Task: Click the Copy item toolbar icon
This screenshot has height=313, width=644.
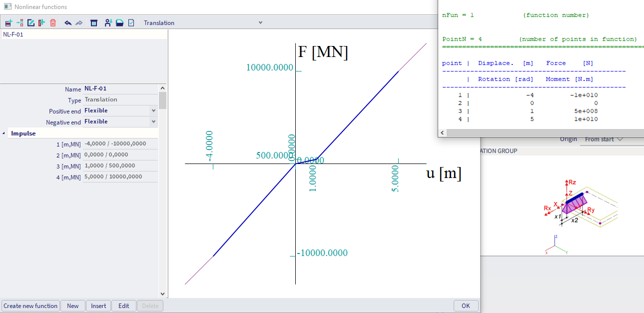Action: pos(41,23)
